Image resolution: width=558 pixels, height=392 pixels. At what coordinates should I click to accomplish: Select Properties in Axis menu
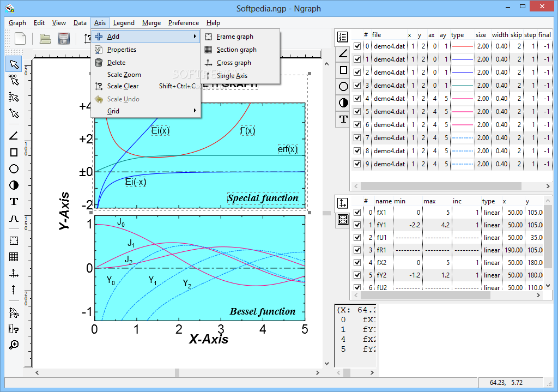(146, 50)
